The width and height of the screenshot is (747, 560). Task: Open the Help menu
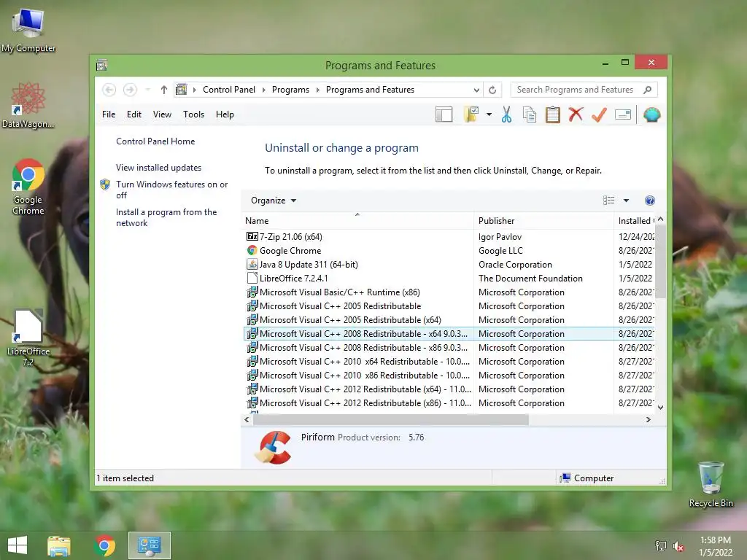225,114
